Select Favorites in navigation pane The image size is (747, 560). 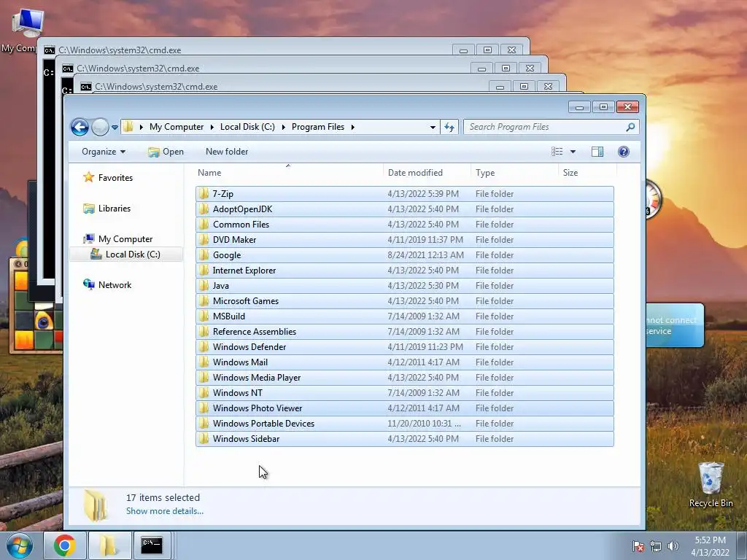coord(115,178)
